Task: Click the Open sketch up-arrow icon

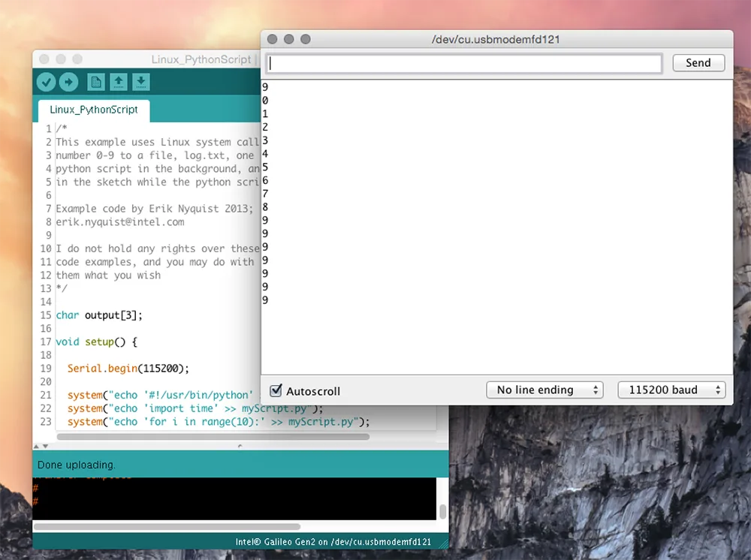Action: click(118, 83)
